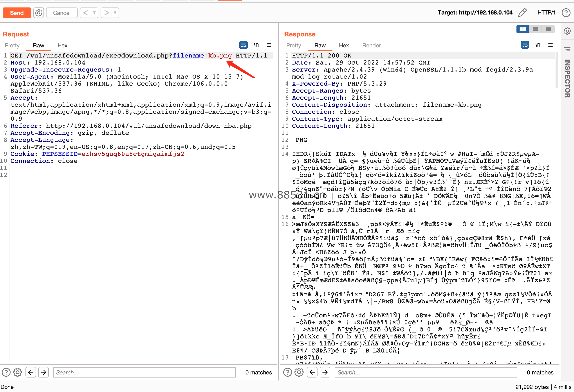Jump to previous Request search match

[31, 372]
